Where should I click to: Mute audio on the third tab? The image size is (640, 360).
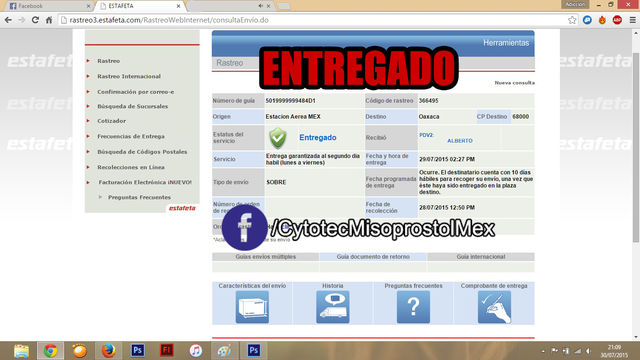tap(260, 6)
